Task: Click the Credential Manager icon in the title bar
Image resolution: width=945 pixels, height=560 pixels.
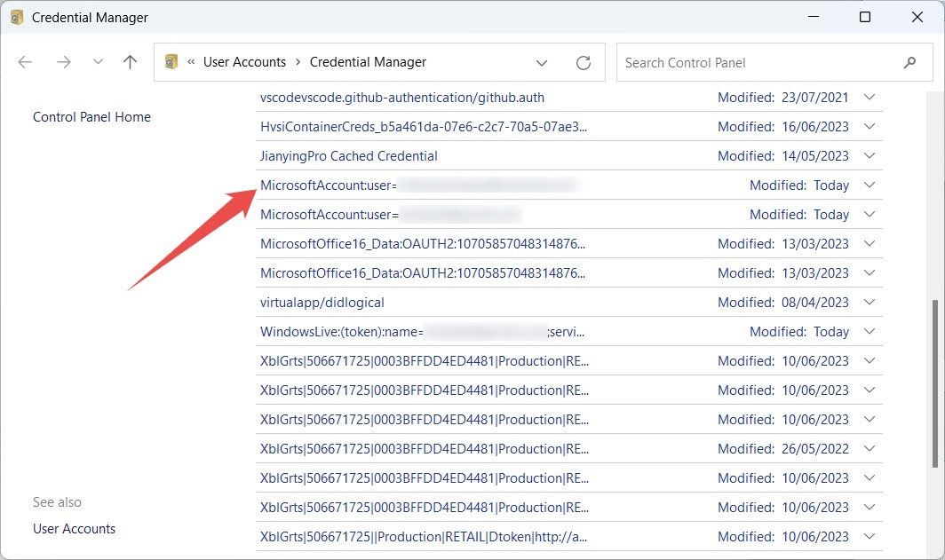Action: click(x=15, y=17)
